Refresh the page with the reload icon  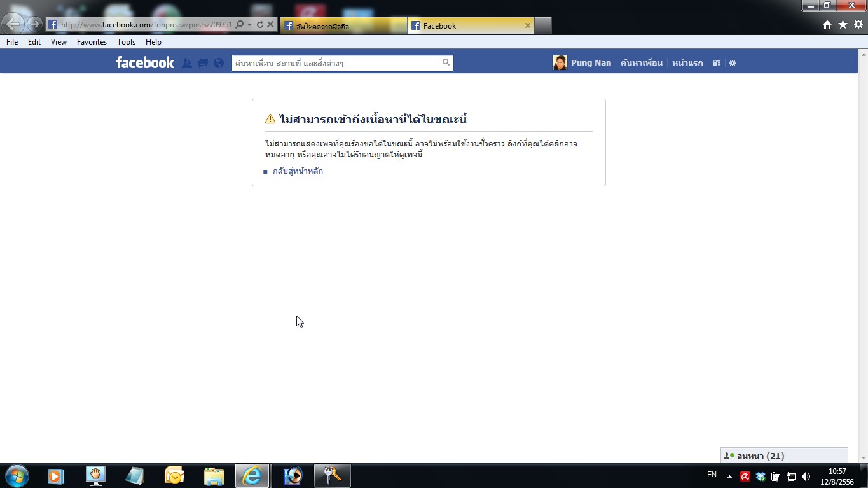click(x=260, y=25)
